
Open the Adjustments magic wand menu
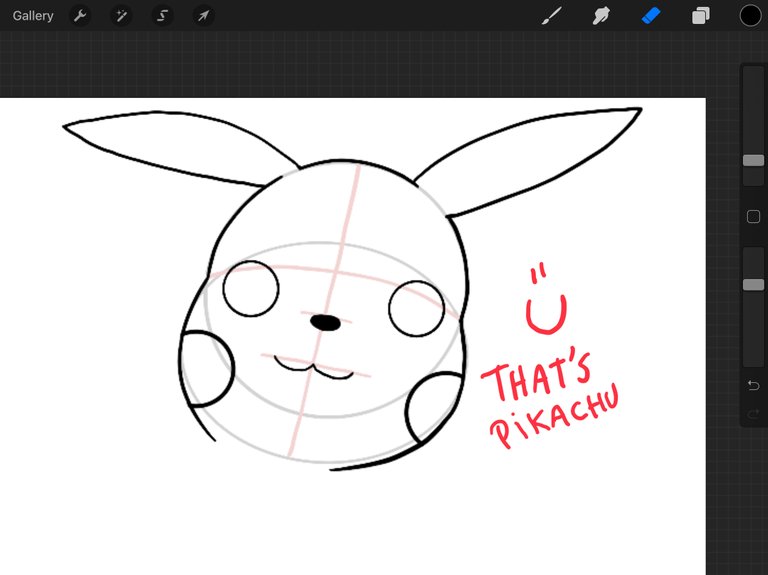tap(121, 16)
